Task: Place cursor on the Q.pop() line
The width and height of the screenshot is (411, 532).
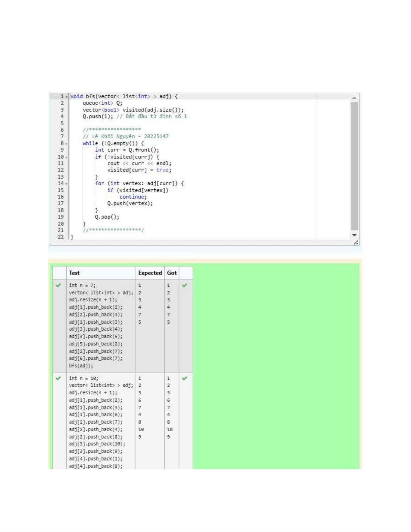Action: [107, 217]
